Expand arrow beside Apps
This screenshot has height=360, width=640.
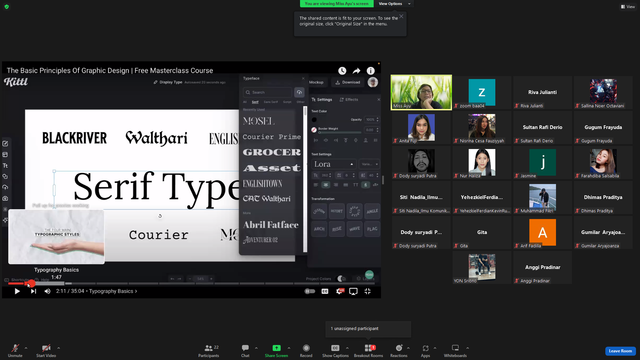[x=435, y=348]
